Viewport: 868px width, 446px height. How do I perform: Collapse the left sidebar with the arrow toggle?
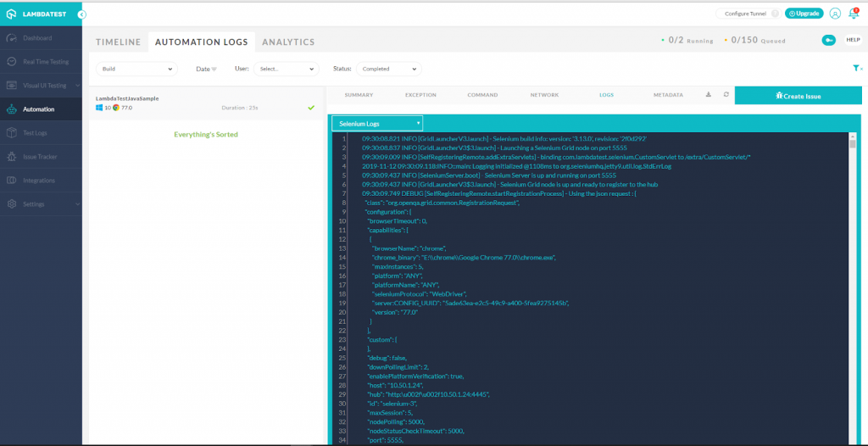(x=81, y=14)
